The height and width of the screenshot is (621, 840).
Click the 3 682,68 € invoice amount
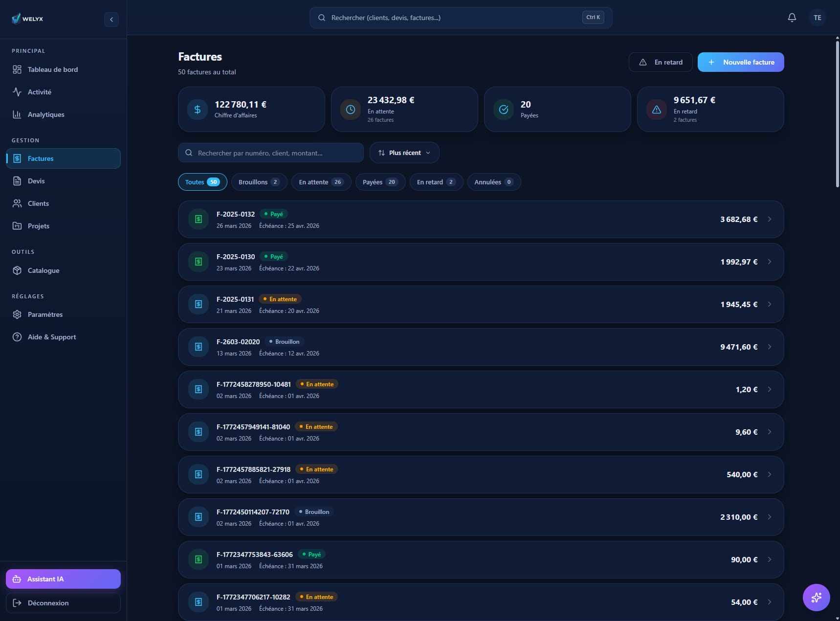point(739,220)
